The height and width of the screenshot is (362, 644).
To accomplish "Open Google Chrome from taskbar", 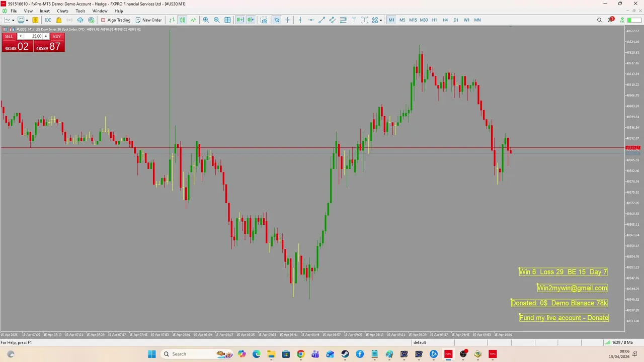I will point(300,354).
